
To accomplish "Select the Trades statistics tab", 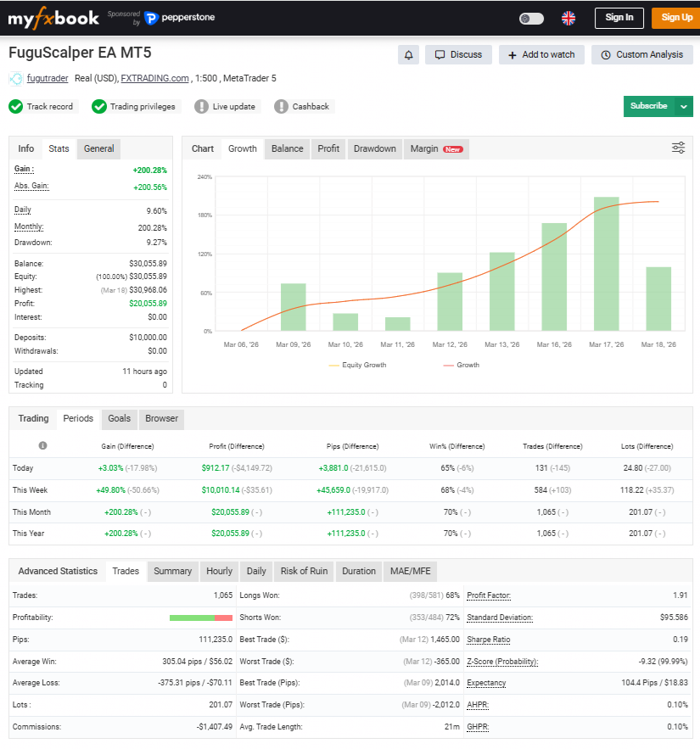I will (x=126, y=572).
